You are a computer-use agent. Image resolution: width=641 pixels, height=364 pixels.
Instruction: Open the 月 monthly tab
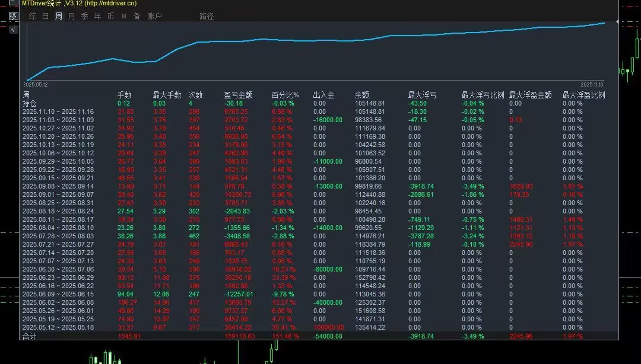pos(72,17)
